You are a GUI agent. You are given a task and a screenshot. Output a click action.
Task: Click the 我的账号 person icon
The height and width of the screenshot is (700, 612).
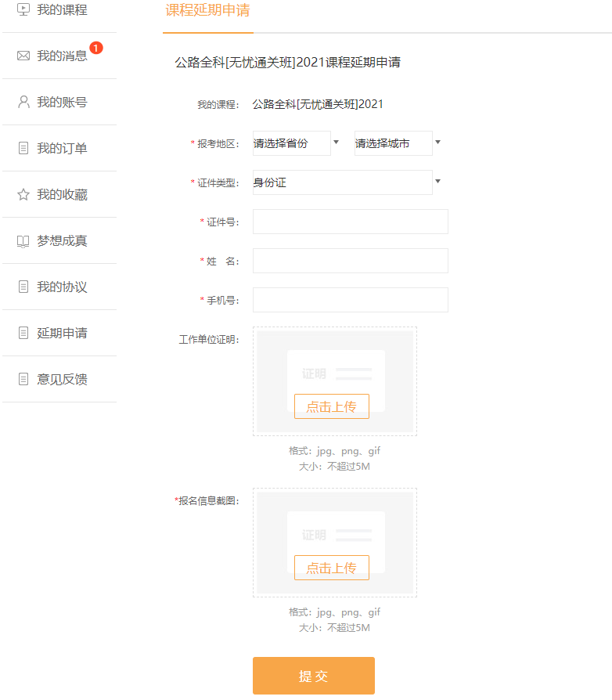pos(23,102)
